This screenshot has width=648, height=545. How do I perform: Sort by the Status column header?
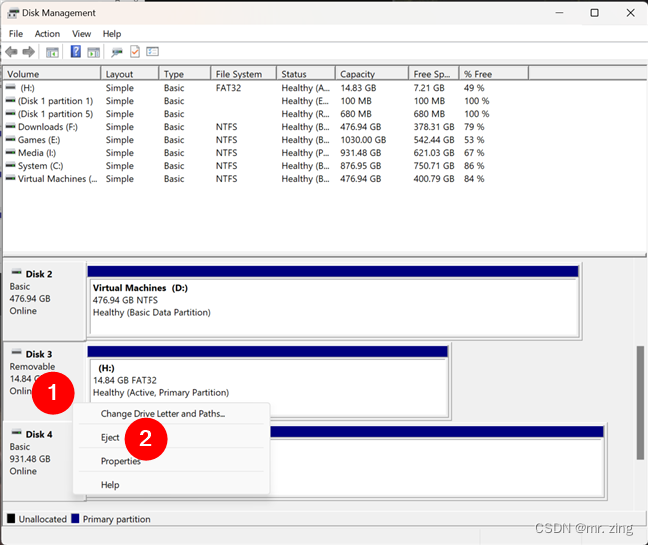(306, 74)
